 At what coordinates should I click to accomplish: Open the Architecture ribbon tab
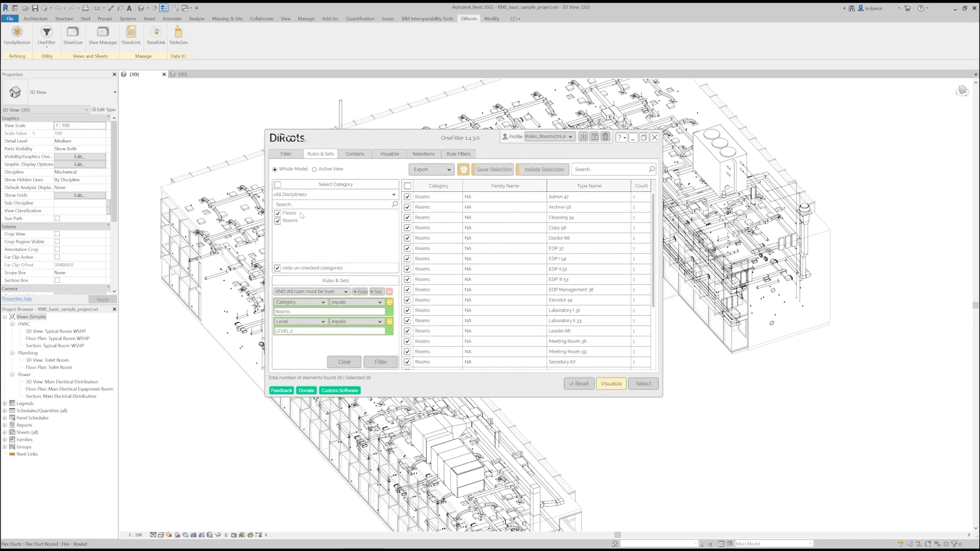[35, 19]
